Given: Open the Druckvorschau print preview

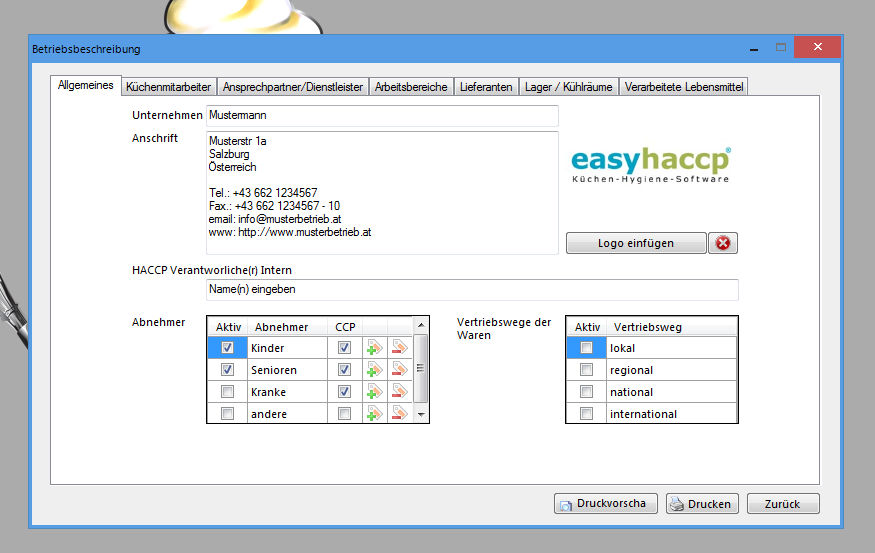Looking at the screenshot, I should tap(605, 503).
